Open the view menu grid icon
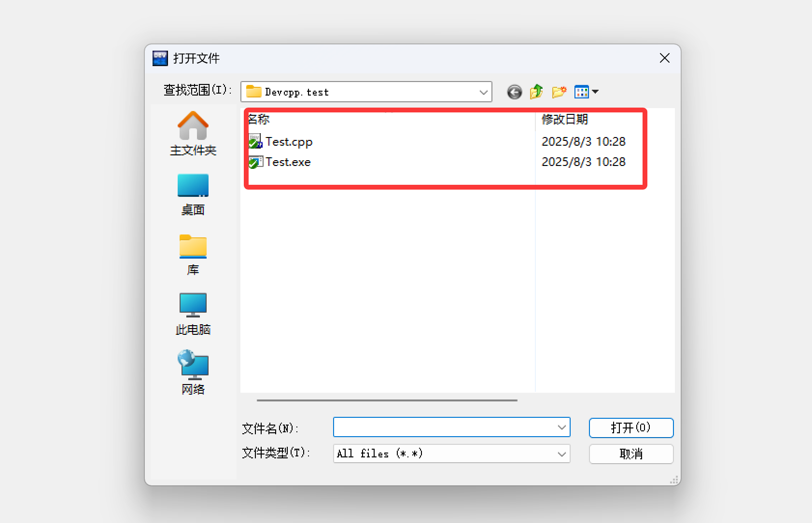812x523 pixels. tap(582, 92)
